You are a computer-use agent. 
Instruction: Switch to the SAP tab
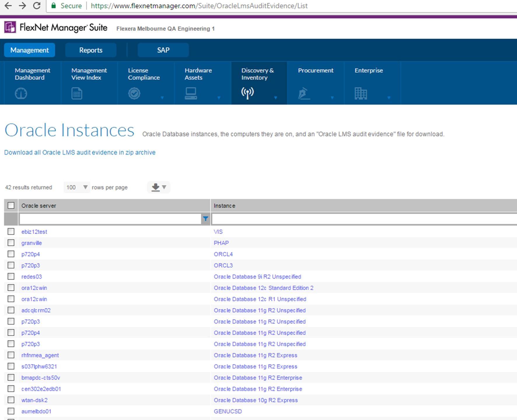163,50
